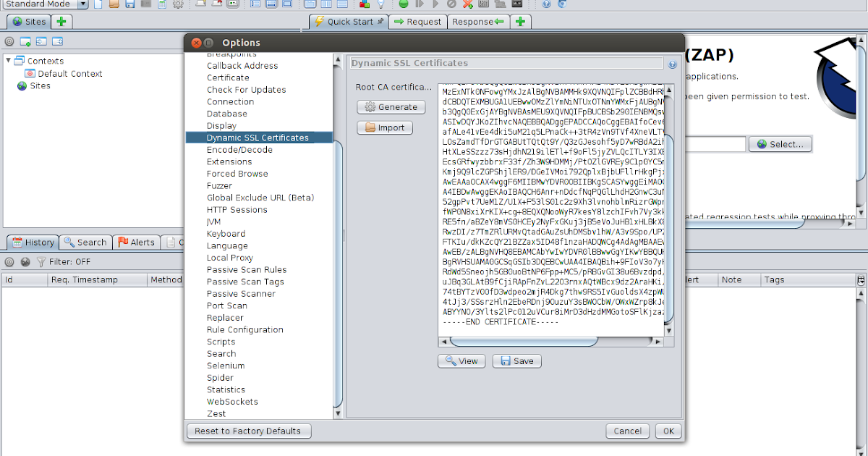Select Rule Configuration option
Image resolution: width=868 pixels, height=456 pixels.
tap(245, 330)
